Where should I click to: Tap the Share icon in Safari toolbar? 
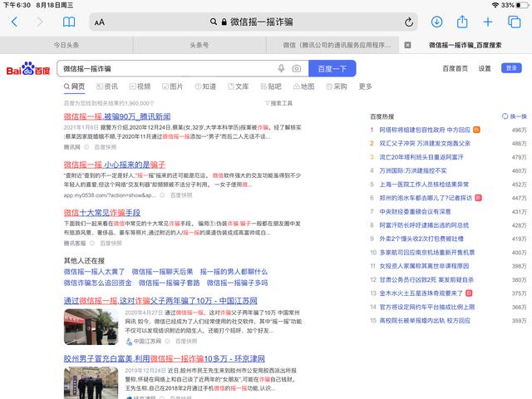pyautogui.click(x=462, y=22)
